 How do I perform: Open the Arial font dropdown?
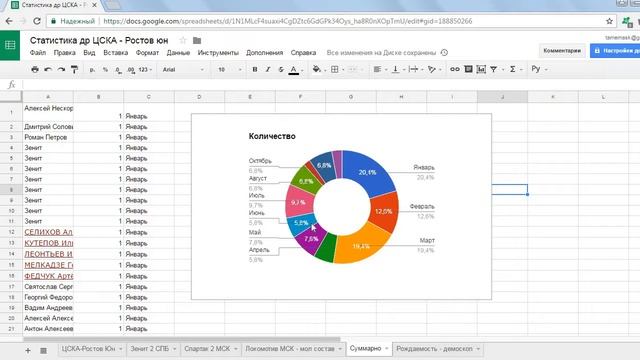183,70
